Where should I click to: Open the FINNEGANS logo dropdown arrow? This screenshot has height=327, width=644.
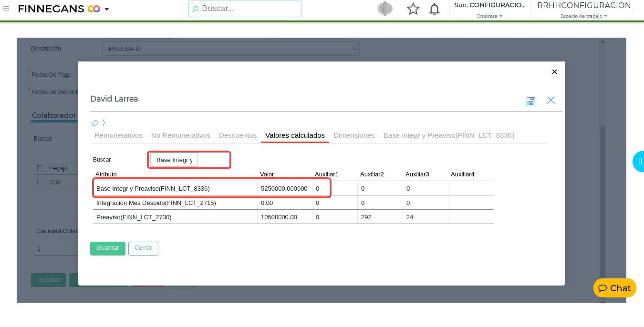107,10
